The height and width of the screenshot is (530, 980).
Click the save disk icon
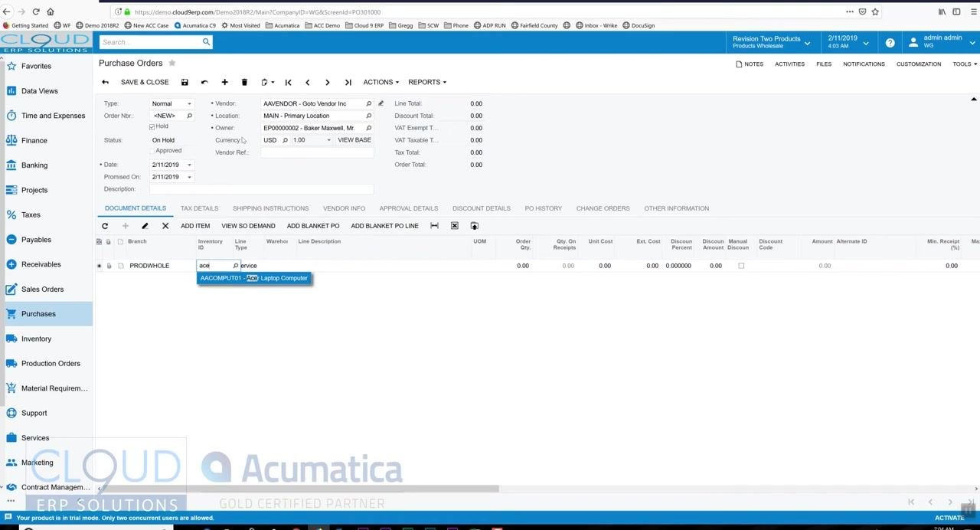click(185, 82)
